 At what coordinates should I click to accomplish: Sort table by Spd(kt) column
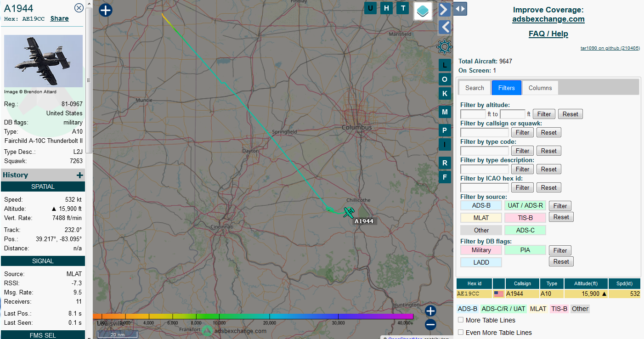pyautogui.click(x=624, y=283)
